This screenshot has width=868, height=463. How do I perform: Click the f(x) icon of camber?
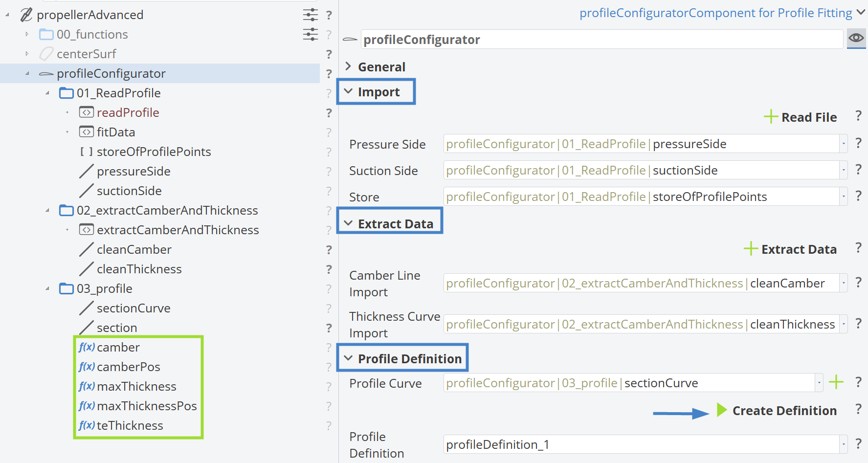[87, 347]
